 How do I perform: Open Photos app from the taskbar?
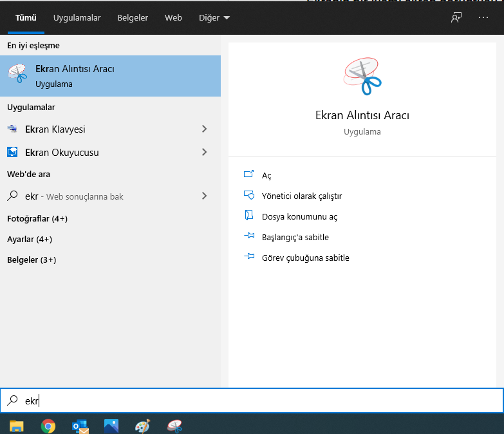(x=111, y=426)
